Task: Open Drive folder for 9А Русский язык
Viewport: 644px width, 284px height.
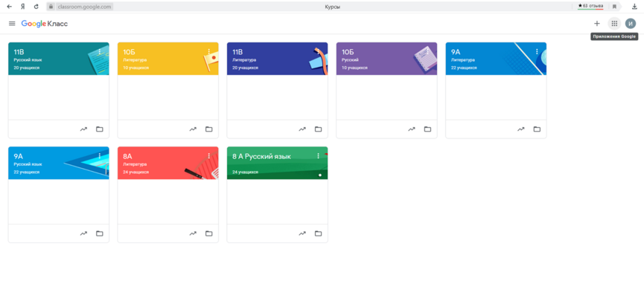Action: pyautogui.click(x=100, y=233)
